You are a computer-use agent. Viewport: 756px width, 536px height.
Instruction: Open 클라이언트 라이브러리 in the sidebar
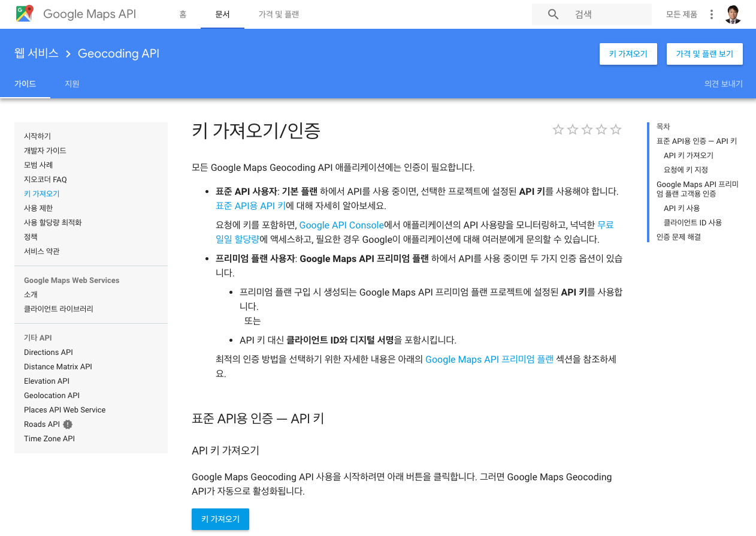coord(59,309)
